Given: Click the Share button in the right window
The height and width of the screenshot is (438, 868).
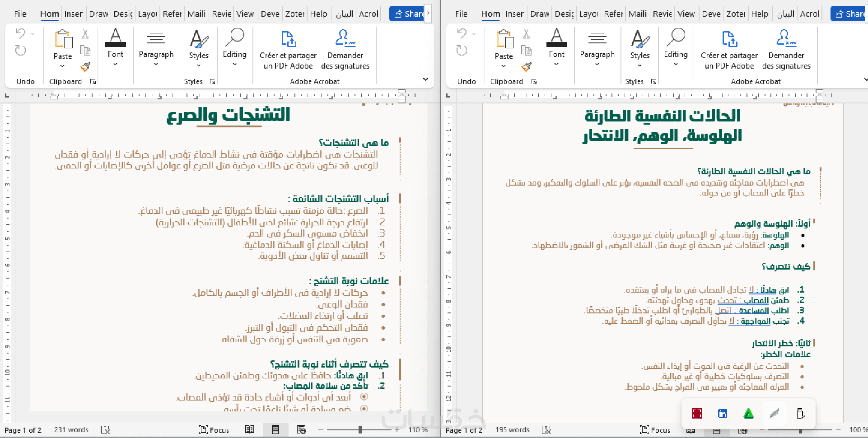Looking at the screenshot, I should click(849, 14).
